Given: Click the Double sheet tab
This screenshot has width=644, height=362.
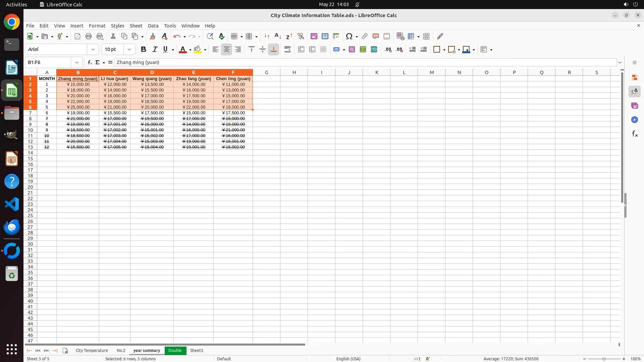Looking at the screenshot, I should point(175,350).
